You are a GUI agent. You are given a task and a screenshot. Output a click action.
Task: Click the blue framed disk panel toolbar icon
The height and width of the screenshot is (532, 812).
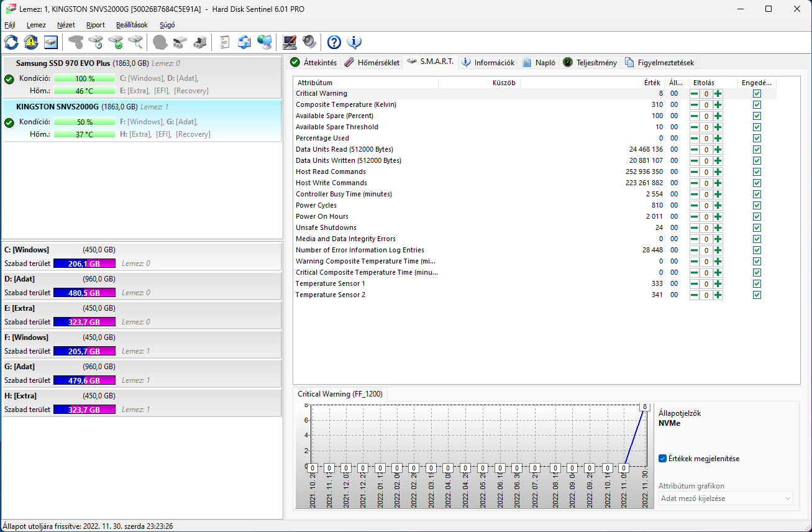pyautogui.click(x=51, y=42)
